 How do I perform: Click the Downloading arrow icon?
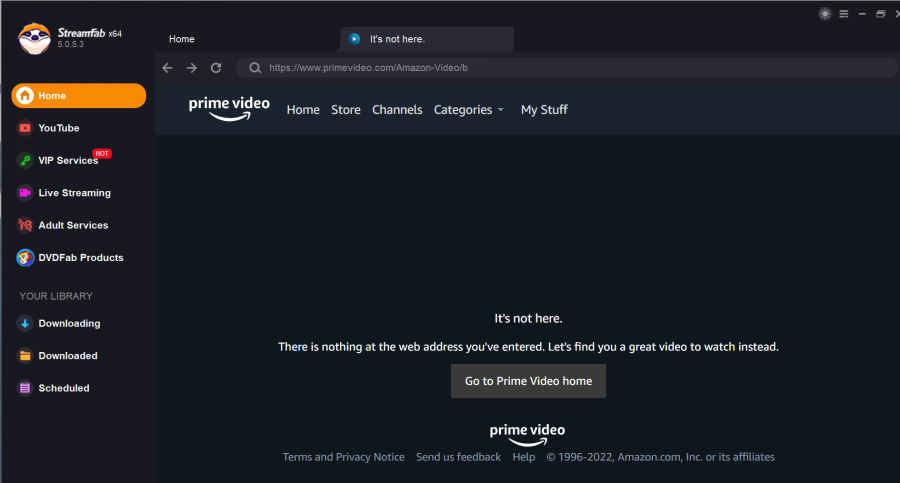[25, 323]
